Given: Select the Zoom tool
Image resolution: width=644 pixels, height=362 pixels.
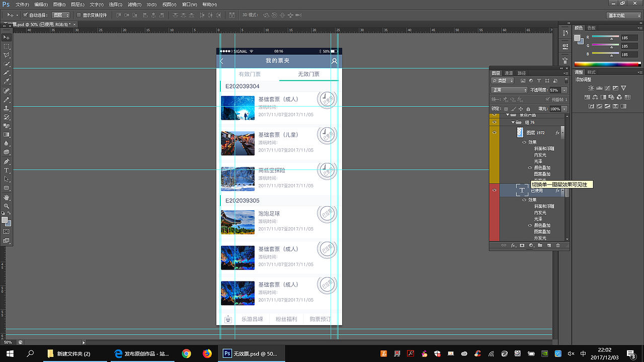Looking at the screenshot, I should [x=7, y=206].
